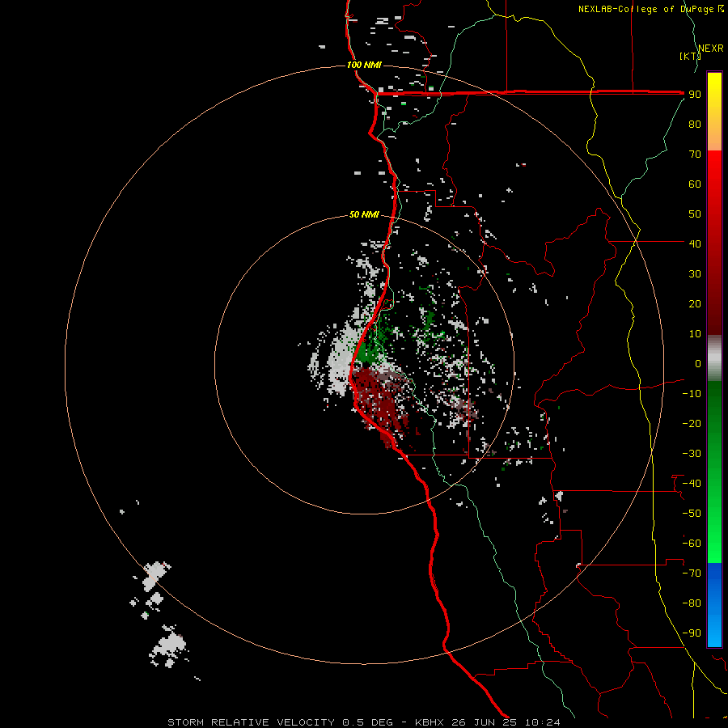728x728 pixels.
Task: Click the "-90" value on the velocity scale
Action: pyautogui.click(x=692, y=633)
